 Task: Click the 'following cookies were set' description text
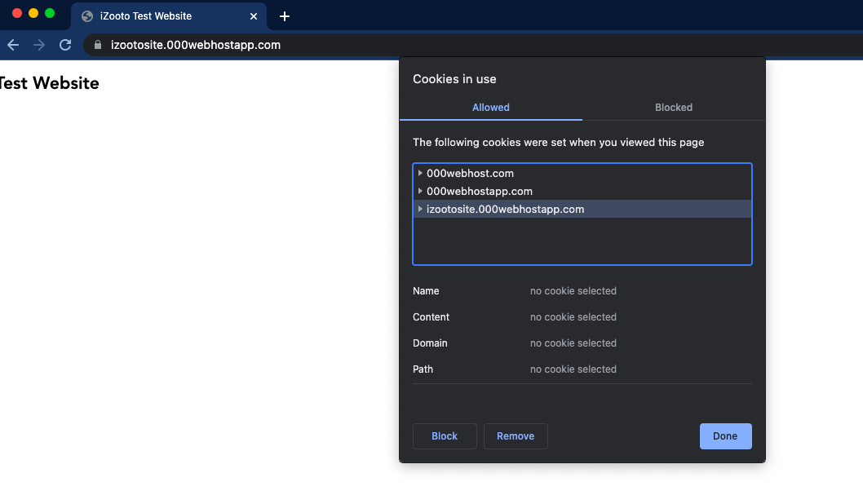click(559, 143)
